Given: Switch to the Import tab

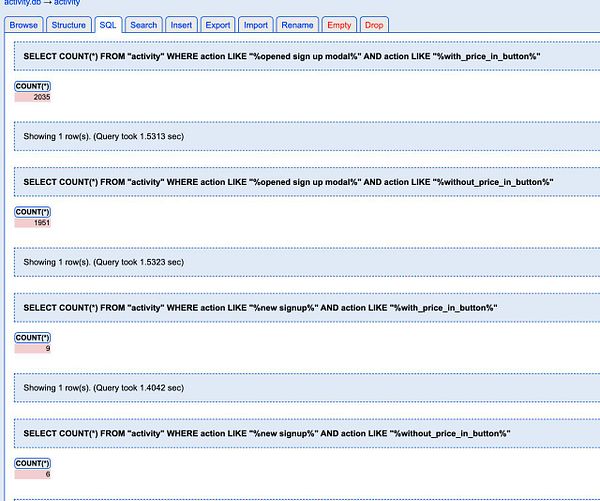Looking at the screenshot, I should [x=256, y=25].
